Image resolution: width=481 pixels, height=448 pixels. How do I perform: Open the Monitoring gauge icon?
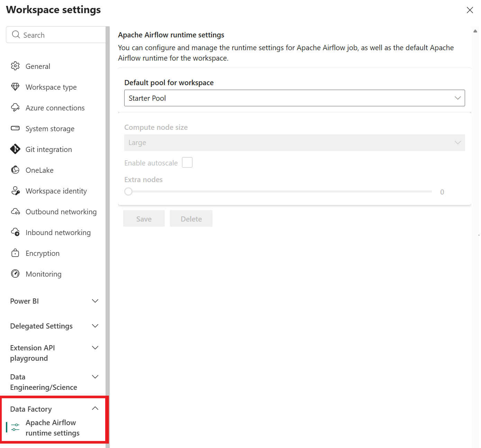[x=15, y=274]
